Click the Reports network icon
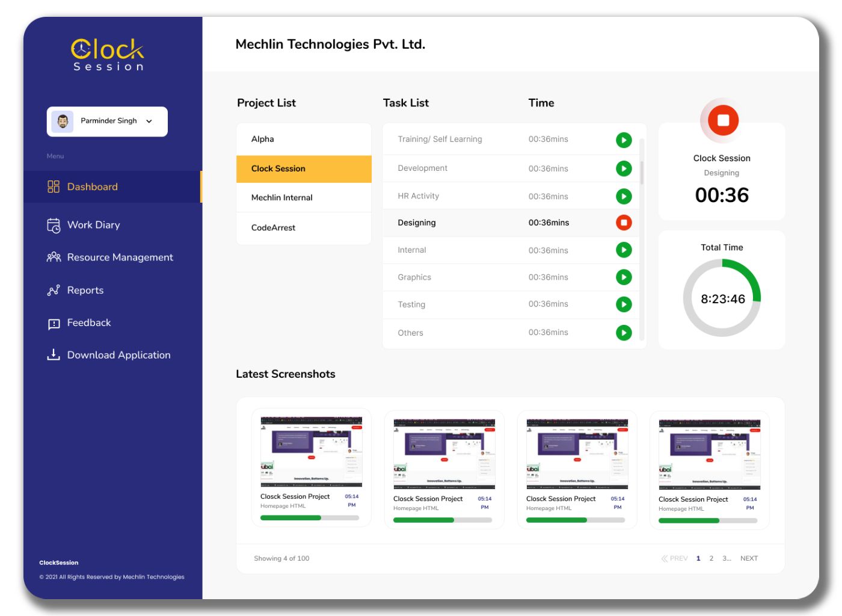842x616 pixels. [53, 290]
